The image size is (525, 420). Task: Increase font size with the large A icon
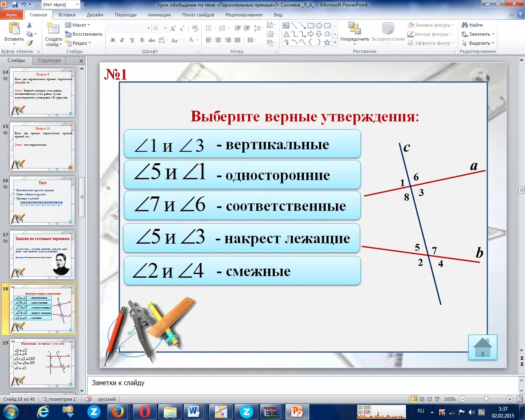tap(173, 28)
